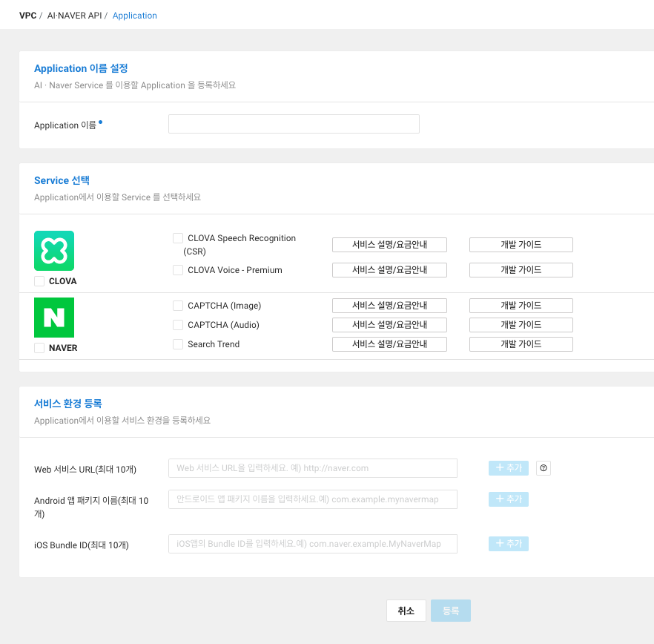The width and height of the screenshot is (654, 644).
Task: Click the Web 서비스 URL input field
Action: click(313, 468)
